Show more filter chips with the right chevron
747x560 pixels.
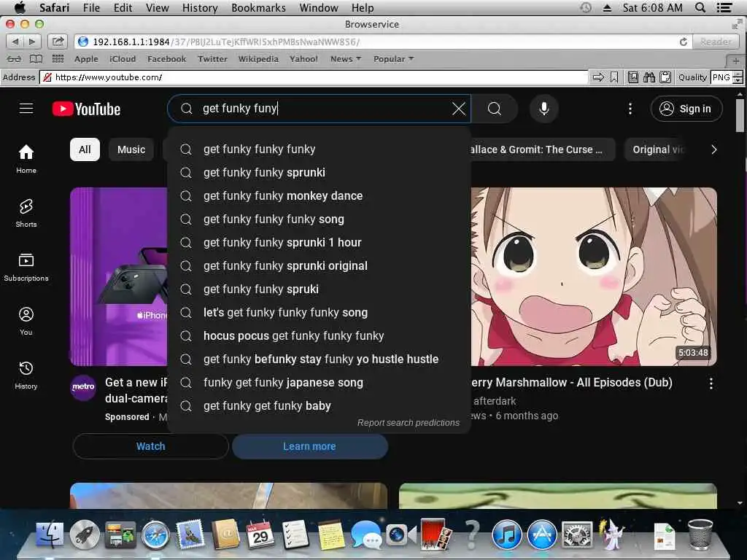coord(713,149)
